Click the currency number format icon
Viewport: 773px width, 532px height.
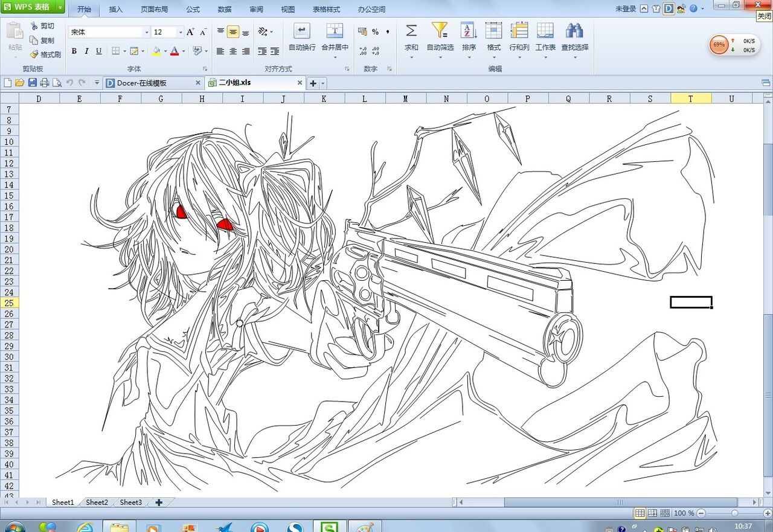point(362,32)
